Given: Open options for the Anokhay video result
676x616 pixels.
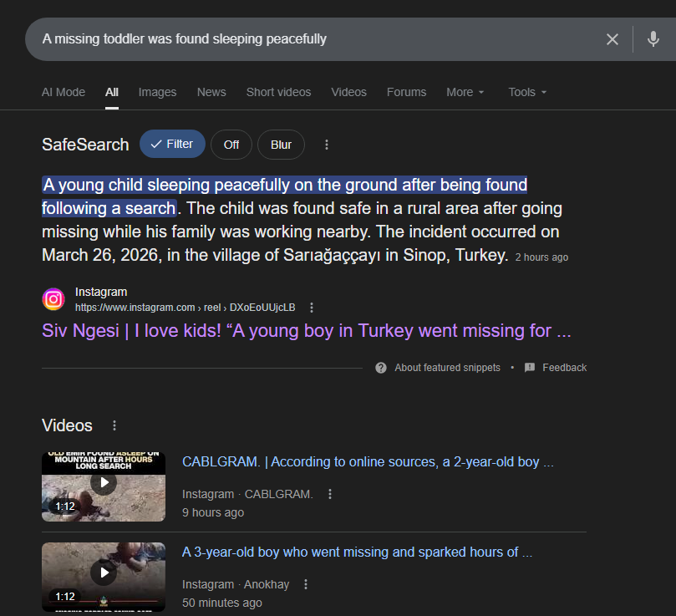Looking at the screenshot, I should point(306,584).
